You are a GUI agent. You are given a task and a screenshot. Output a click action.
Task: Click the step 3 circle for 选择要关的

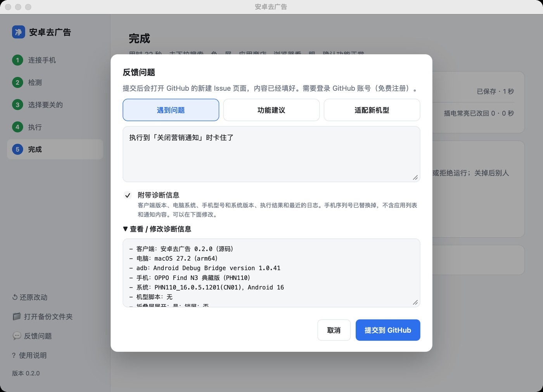tap(17, 105)
